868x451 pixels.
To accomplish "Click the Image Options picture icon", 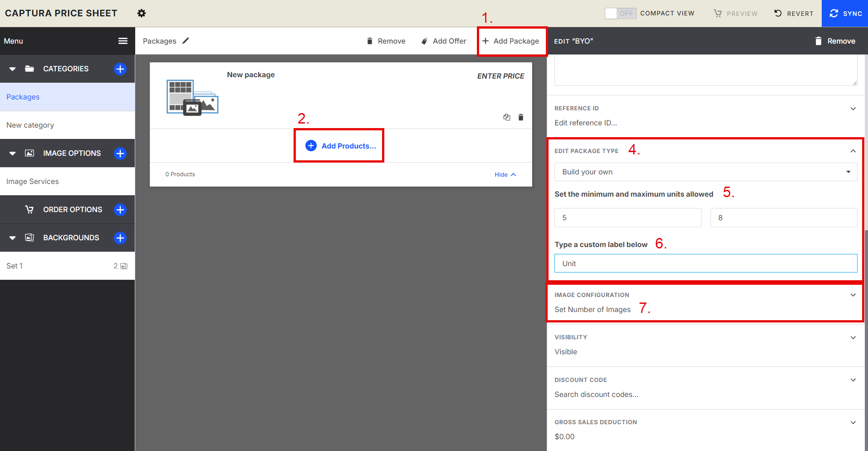I will click(29, 153).
